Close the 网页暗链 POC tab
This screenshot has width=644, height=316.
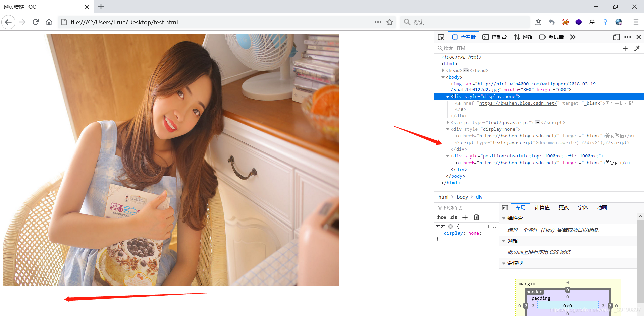click(x=87, y=7)
